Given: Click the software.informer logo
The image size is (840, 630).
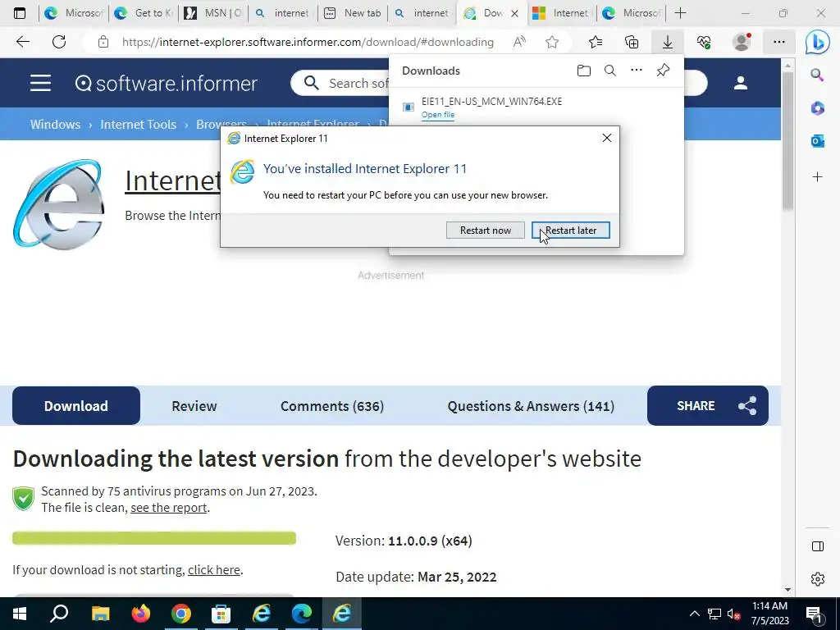Looking at the screenshot, I should point(166,83).
